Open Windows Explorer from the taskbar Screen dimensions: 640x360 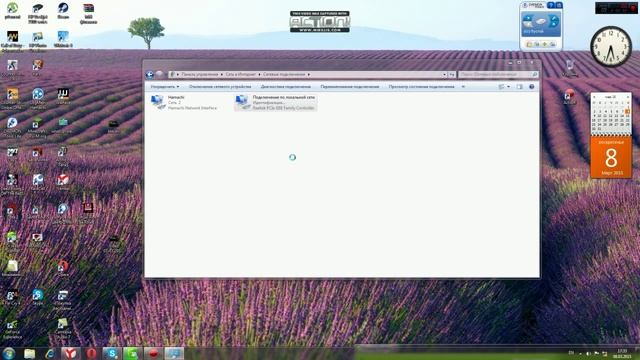[x=29, y=353]
